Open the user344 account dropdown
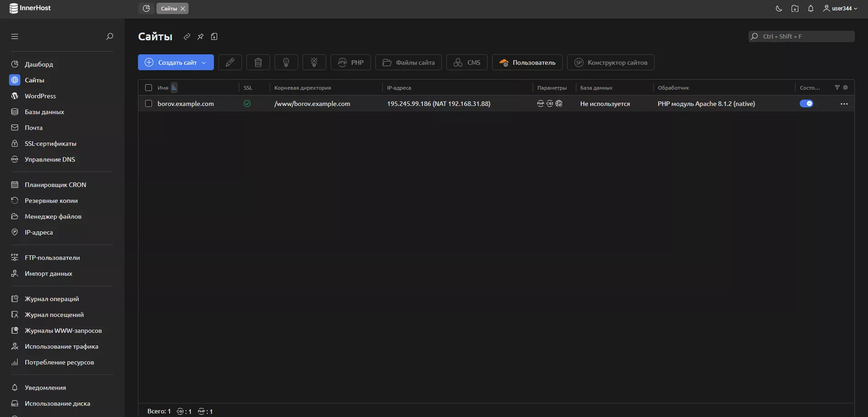 [840, 9]
